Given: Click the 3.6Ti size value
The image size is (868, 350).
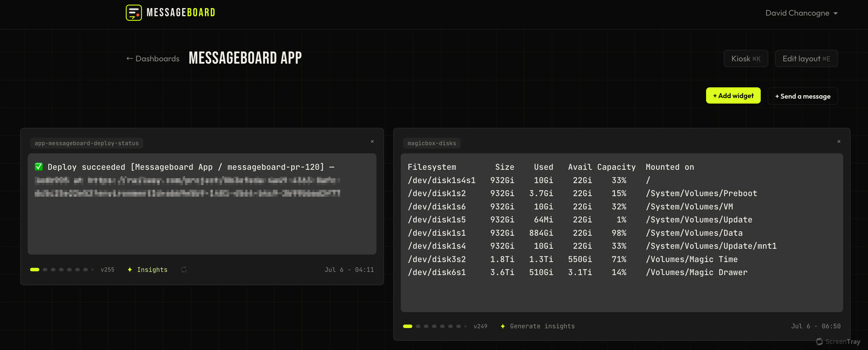Looking at the screenshot, I should point(503,272).
